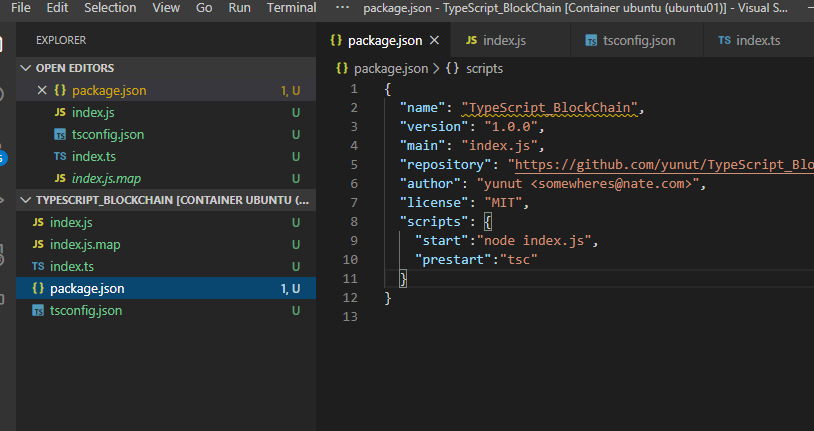Click the "TypeScript_BlockChain" name value

coord(549,107)
